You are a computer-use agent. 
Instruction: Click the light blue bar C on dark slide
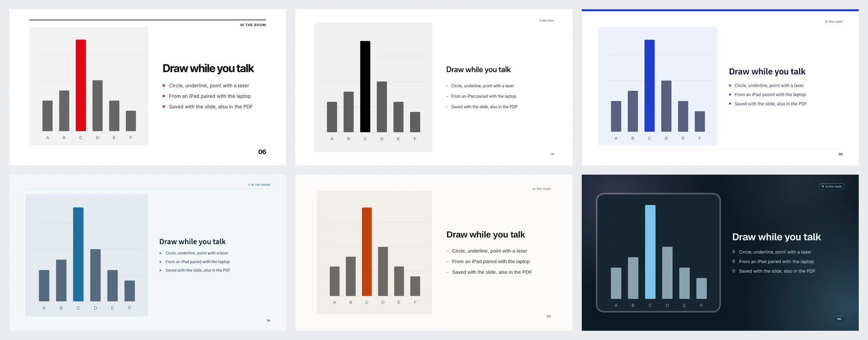tap(650, 252)
